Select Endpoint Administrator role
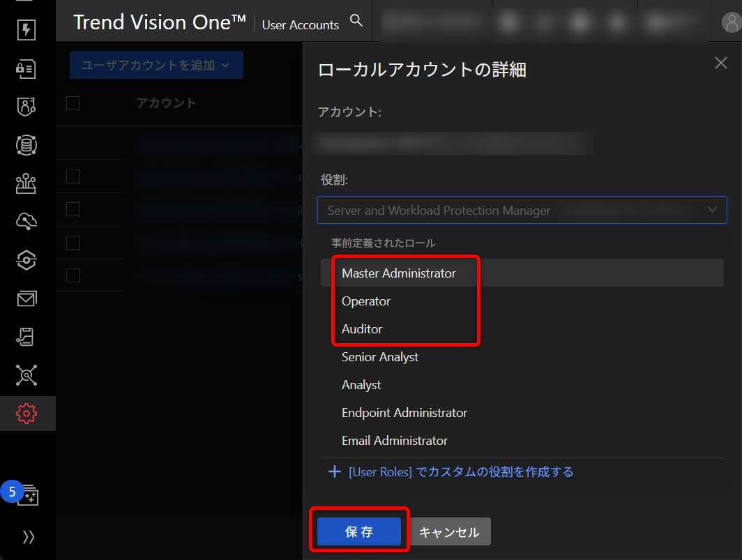 [522, 413]
